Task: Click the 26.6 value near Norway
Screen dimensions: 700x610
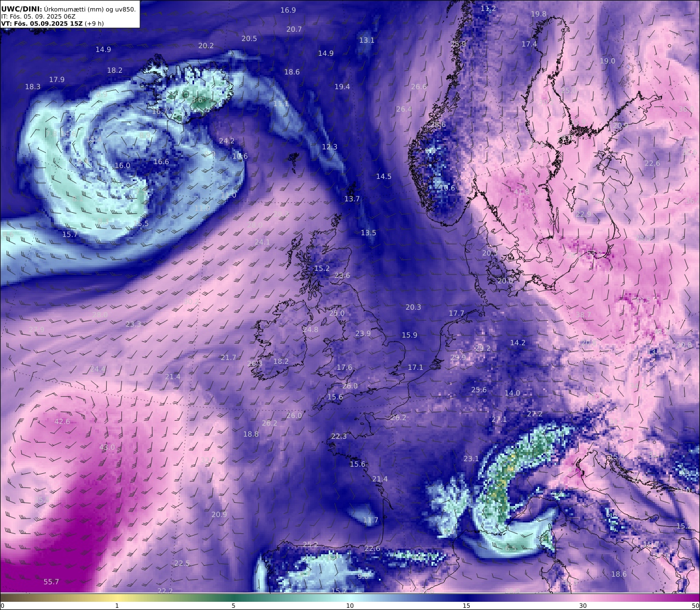Action: (x=419, y=86)
